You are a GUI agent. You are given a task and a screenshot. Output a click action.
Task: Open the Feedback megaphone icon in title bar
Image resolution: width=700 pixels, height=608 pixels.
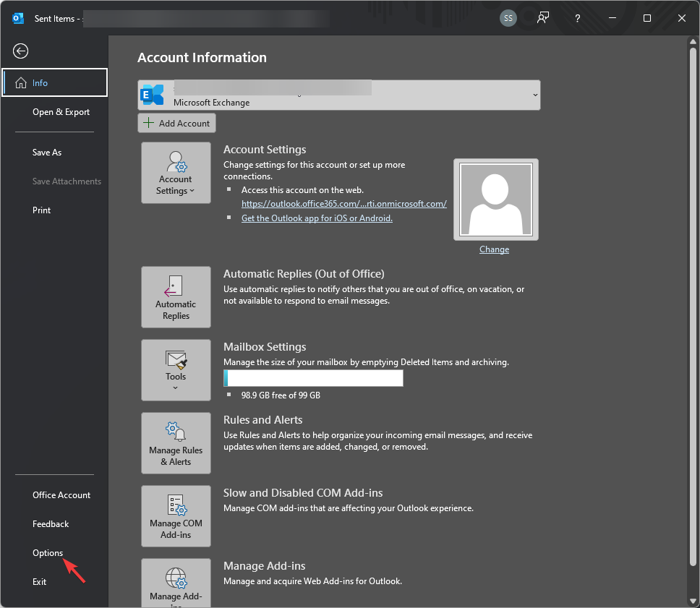pos(542,17)
